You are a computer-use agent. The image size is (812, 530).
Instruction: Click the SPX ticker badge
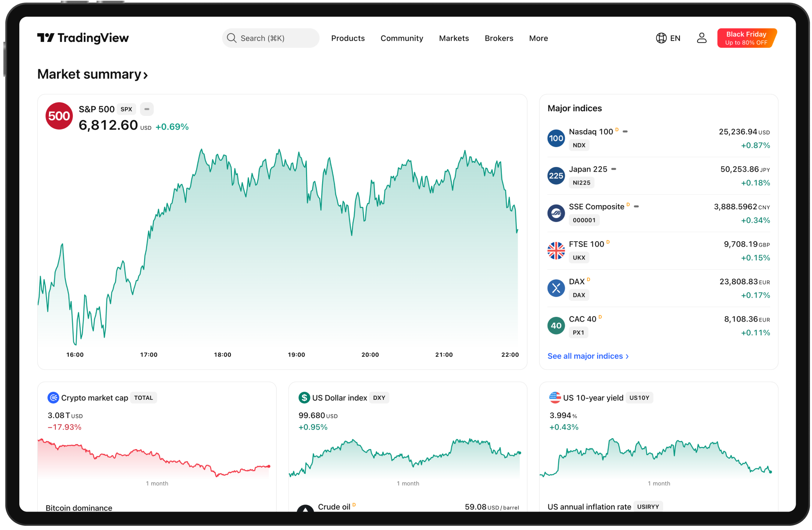click(x=126, y=109)
